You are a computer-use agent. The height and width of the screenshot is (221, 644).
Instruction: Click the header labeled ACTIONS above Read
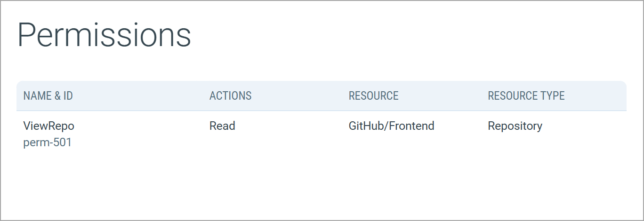[x=230, y=96]
